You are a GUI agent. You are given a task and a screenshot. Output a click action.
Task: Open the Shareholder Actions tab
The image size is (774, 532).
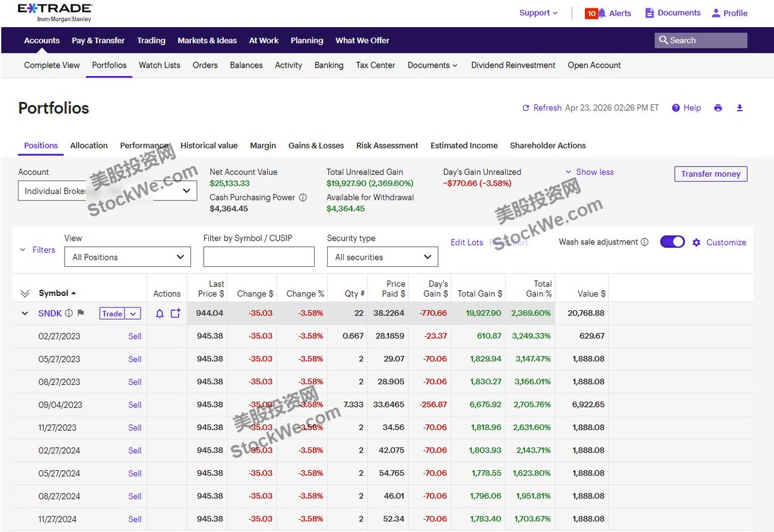pyautogui.click(x=548, y=145)
